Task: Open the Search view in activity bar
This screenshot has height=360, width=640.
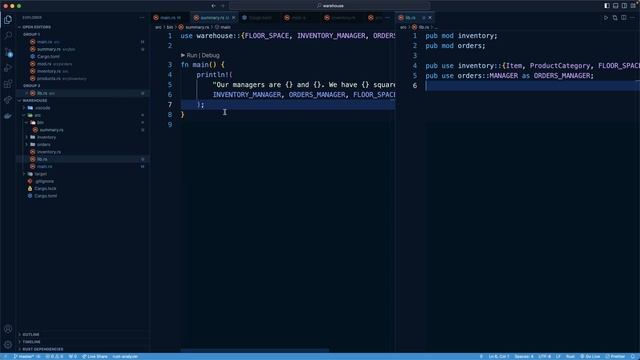Action: 8,36
